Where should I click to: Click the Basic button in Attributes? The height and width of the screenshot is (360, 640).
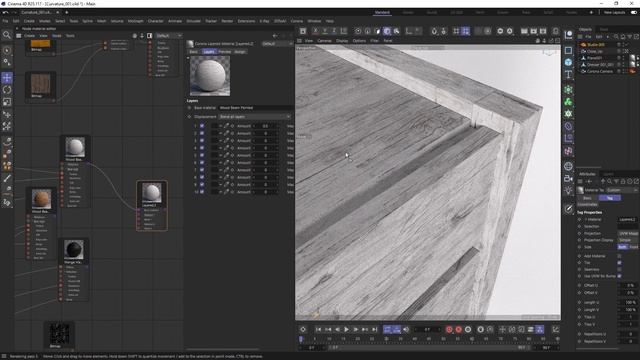click(587, 198)
